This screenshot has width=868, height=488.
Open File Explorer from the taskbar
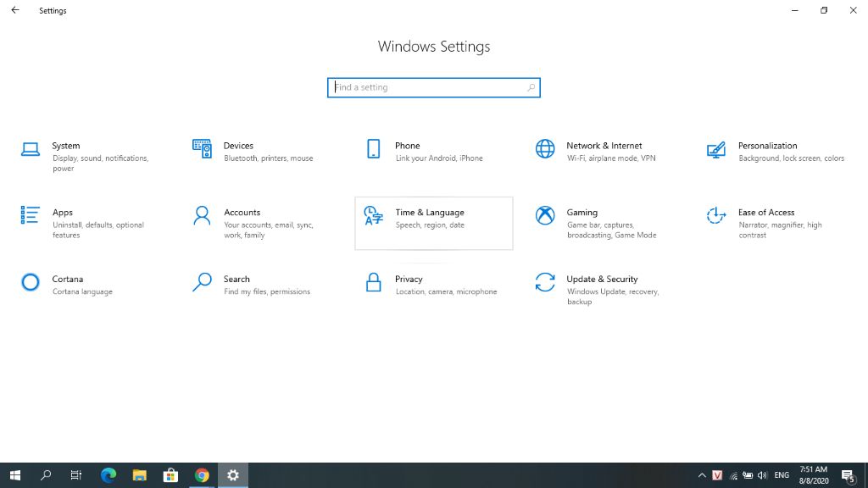[140, 475]
